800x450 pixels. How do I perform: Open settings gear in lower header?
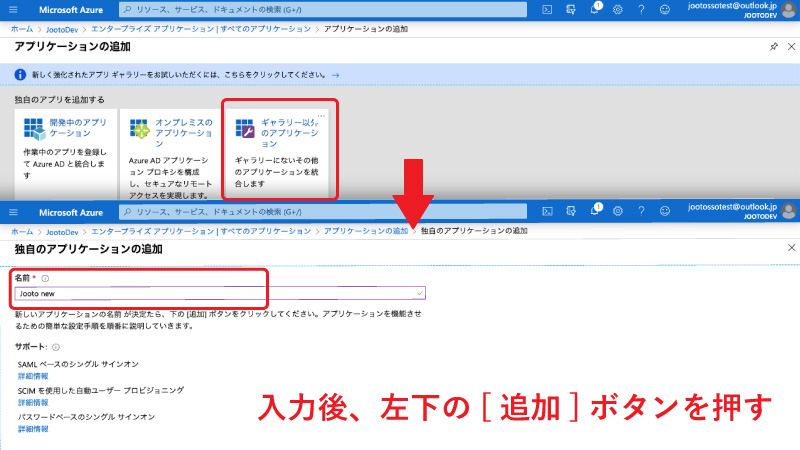point(617,211)
